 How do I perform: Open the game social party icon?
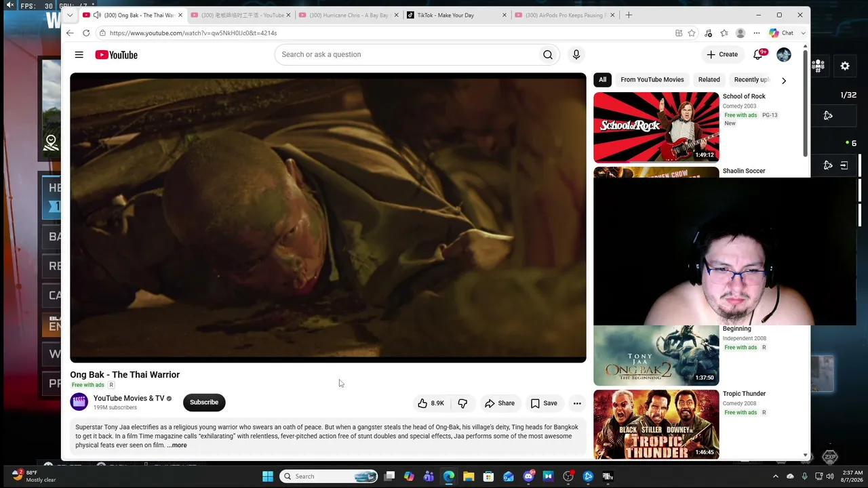[818, 66]
